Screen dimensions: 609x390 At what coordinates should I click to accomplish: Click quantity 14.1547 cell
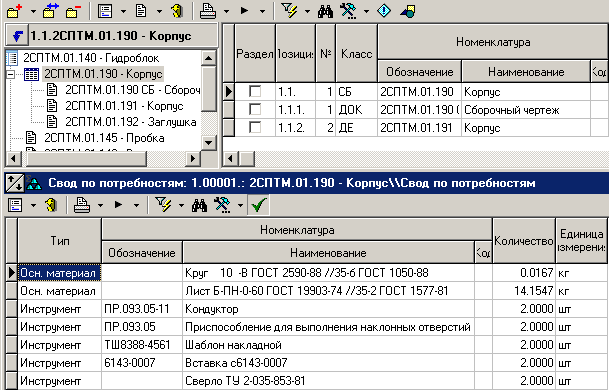tap(524, 291)
